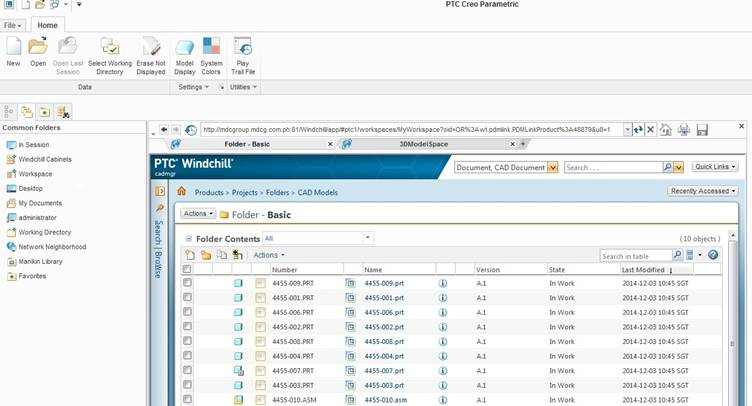
Task: Click the search-in-table magnifier icon
Action: tap(677, 255)
